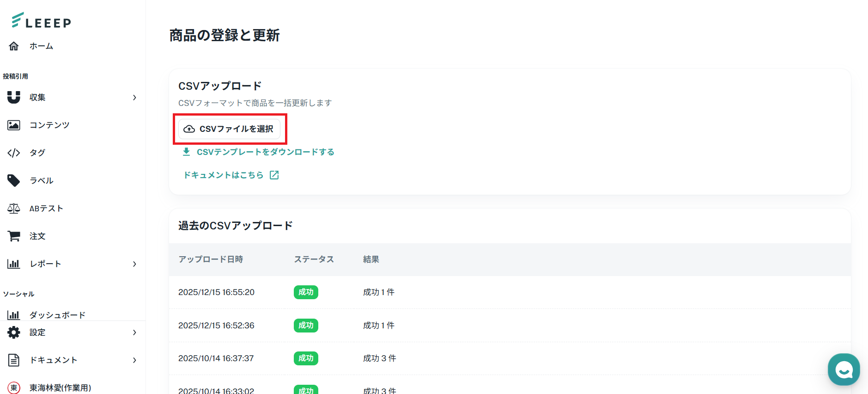
Task: Open ラベル in the sidebar
Action: 42,180
